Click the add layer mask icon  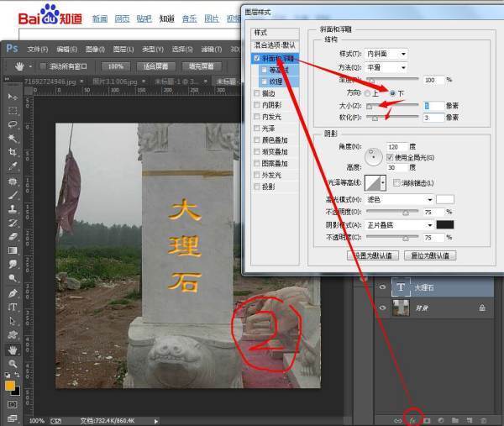pos(427,418)
